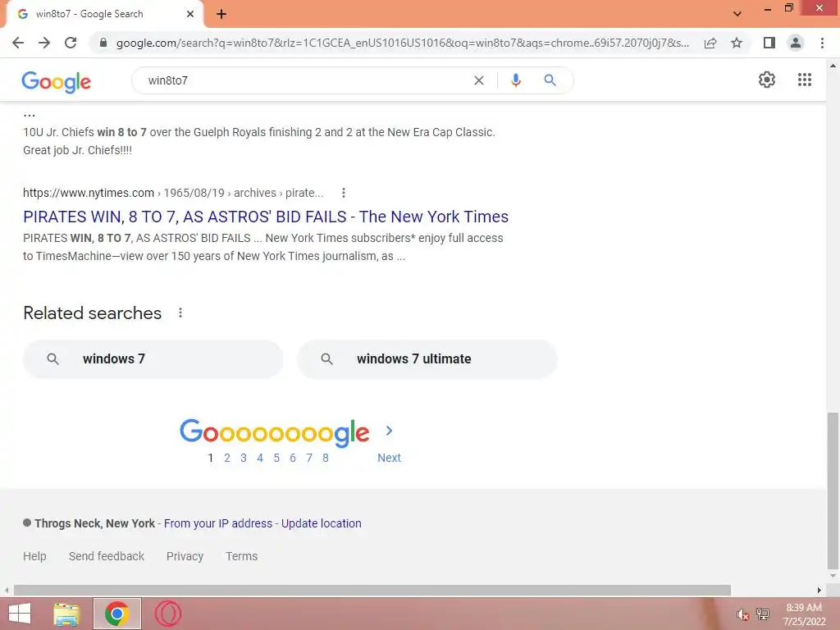Open File Explorer from the taskbar

coord(66,614)
